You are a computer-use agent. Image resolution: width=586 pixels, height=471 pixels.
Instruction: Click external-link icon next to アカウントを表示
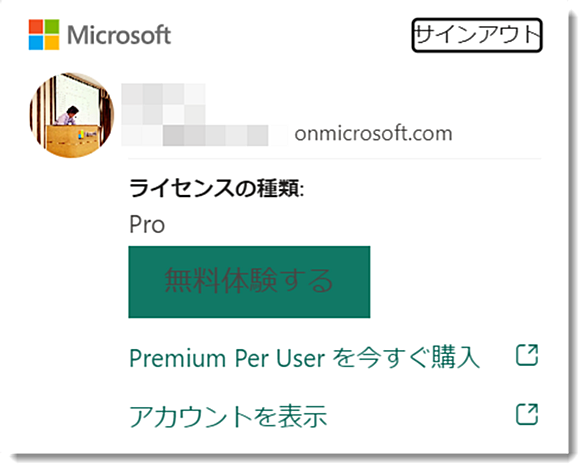[527, 414]
